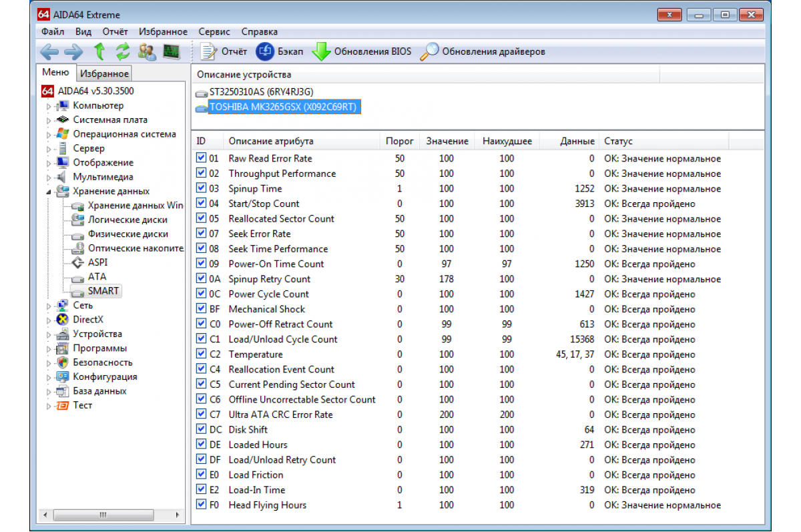Uncheck attribute 01 Raw Read Error Rate
Viewport: 801px width, 532px height.
tap(202, 158)
